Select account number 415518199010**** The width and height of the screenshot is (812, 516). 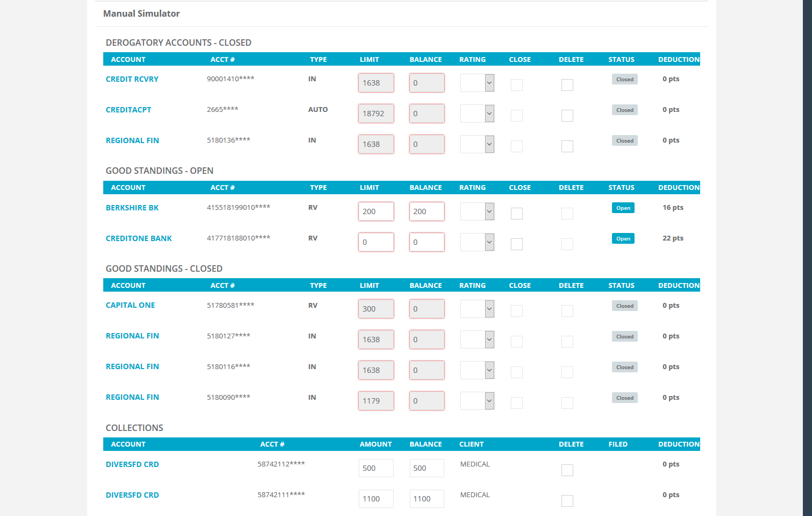pyautogui.click(x=238, y=207)
